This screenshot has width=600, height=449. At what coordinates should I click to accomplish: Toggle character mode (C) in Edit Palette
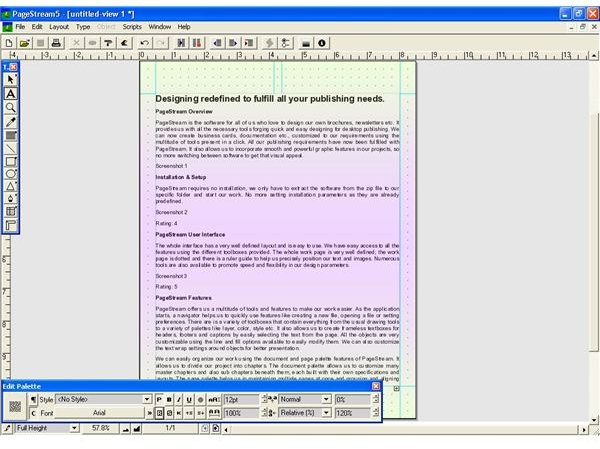point(33,413)
